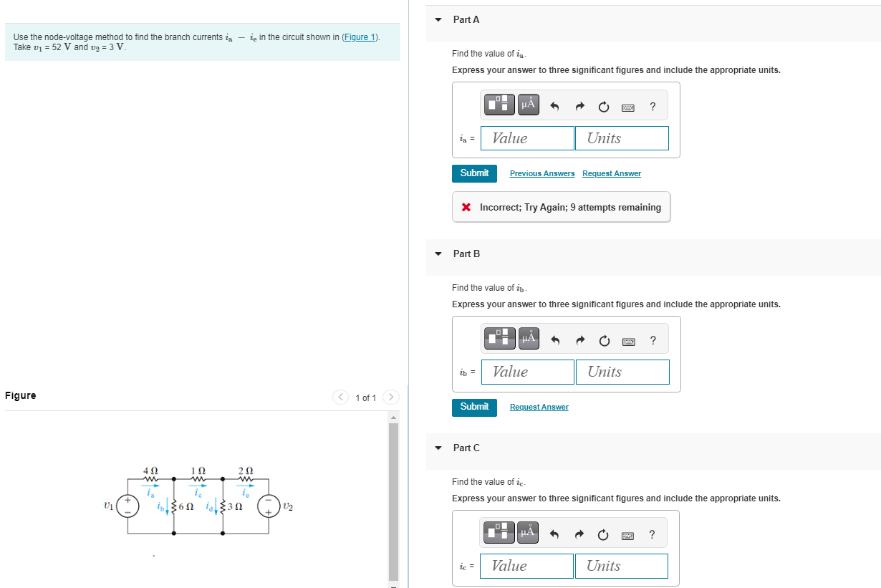Open the equation template editor in Part A
Screen dimensions: 881x588
click(x=499, y=104)
